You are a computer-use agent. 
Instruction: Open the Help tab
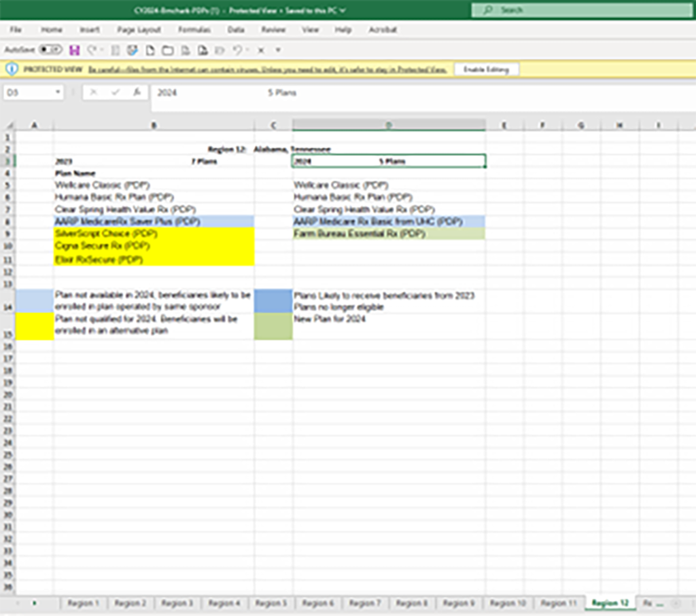click(343, 30)
